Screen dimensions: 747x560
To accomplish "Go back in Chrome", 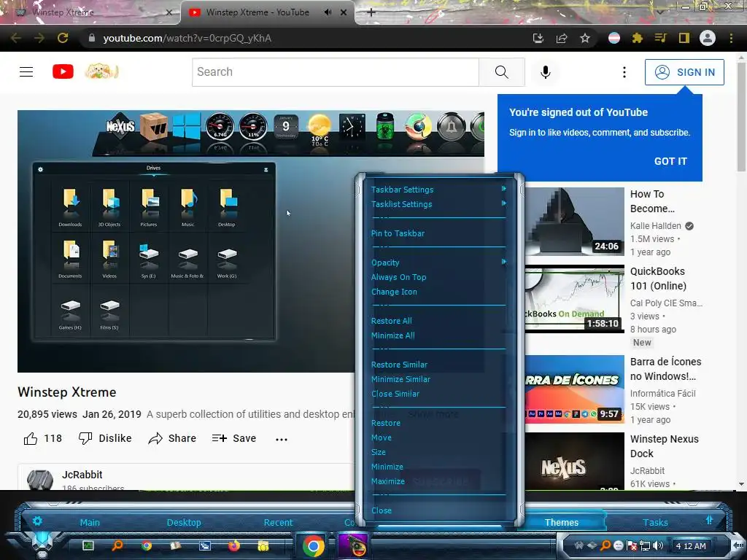I will [x=16, y=38].
